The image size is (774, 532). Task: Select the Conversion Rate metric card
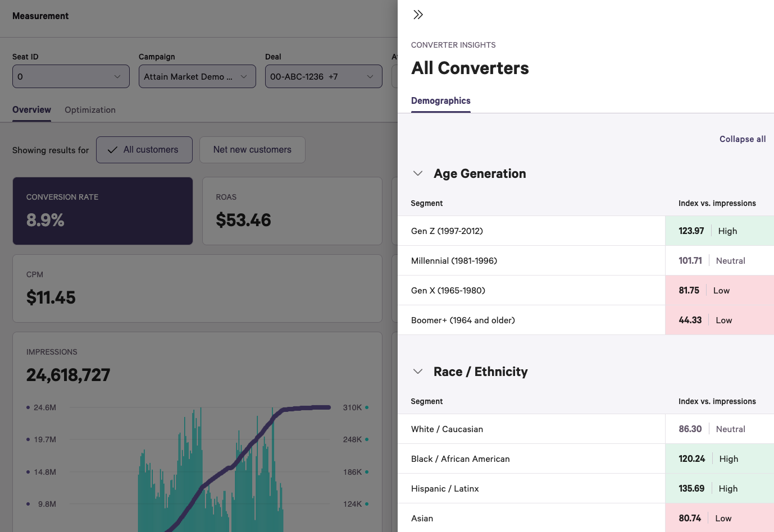point(102,211)
